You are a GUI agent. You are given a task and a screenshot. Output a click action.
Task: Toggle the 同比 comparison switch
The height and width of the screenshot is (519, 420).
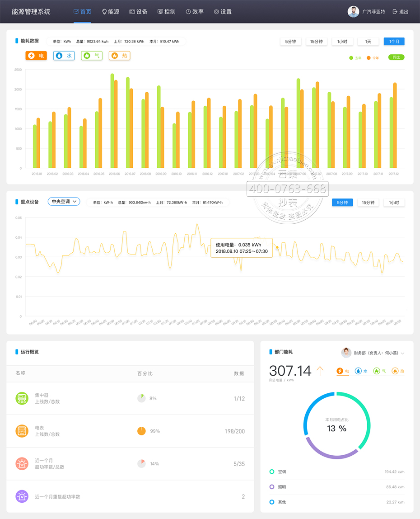click(396, 57)
